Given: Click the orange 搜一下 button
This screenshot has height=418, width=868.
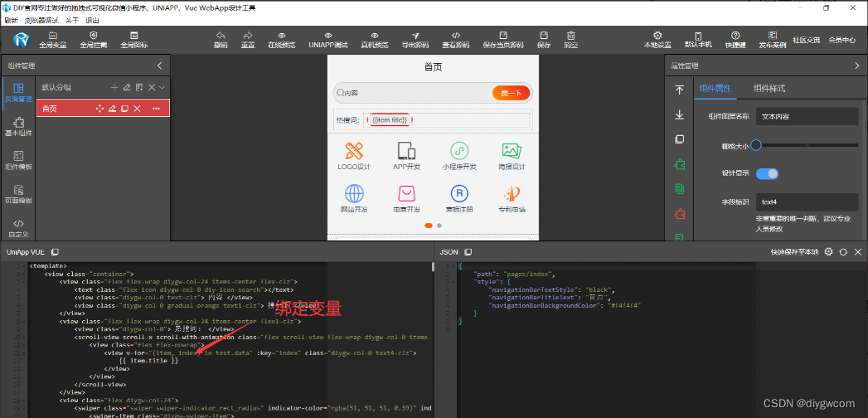Looking at the screenshot, I should (511, 93).
